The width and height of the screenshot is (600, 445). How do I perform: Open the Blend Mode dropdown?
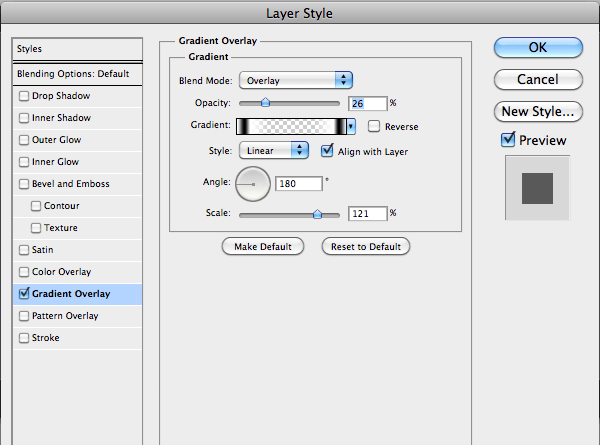(296, 80)
